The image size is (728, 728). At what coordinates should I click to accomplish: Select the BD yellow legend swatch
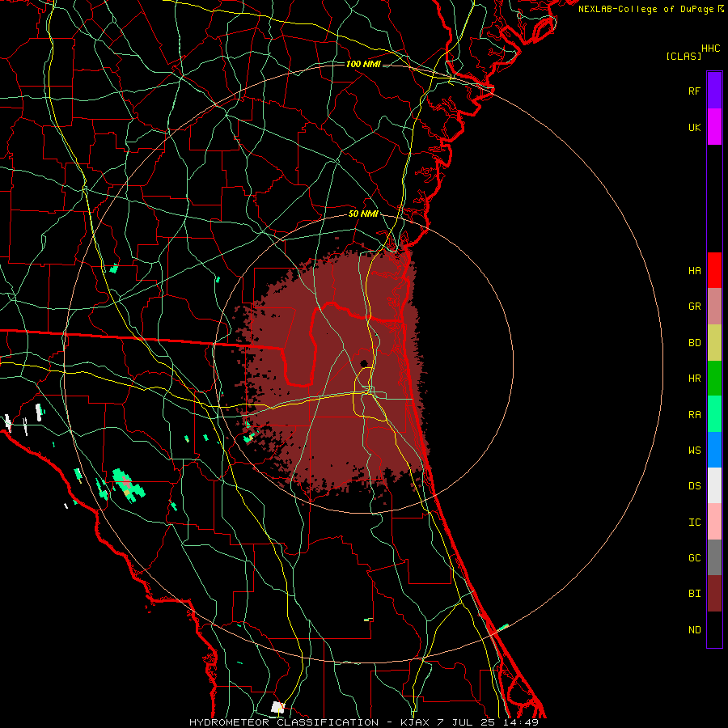point(714,343)
